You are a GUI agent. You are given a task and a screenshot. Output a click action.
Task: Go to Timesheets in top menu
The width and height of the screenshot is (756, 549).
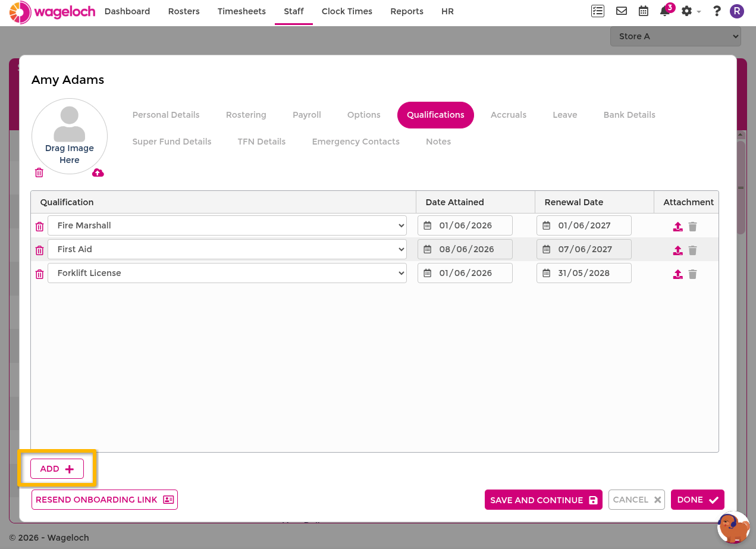[x=241, y=11]
